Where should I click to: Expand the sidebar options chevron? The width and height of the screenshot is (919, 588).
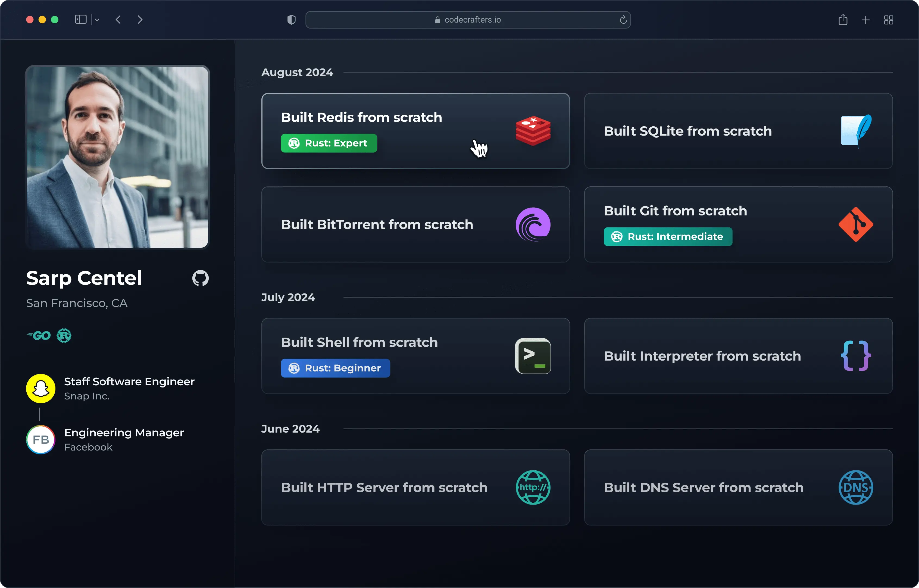97,20
